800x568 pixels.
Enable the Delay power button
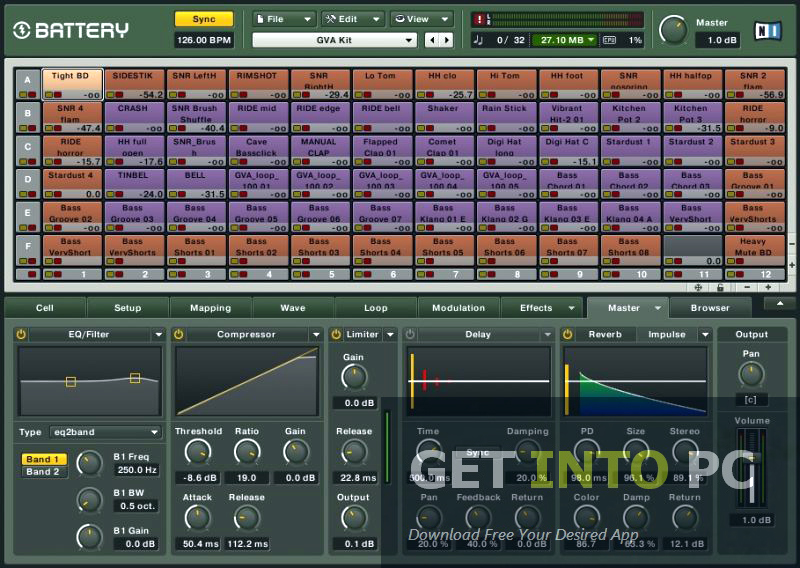(x=410, y=334)
